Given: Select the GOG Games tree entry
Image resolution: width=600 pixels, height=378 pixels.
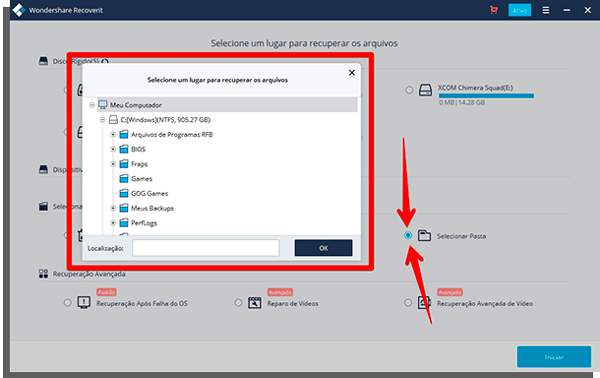Looking at the screenshot, I should point(150,194).
